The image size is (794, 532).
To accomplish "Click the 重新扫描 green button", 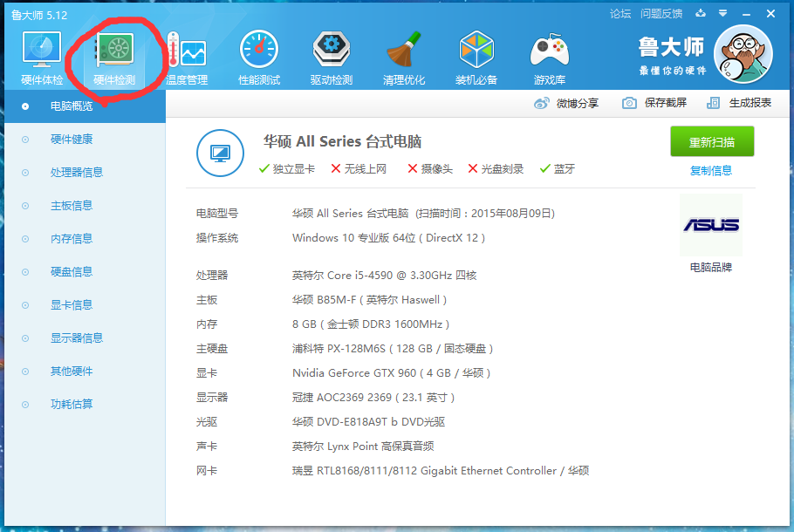I will (712, 142).
